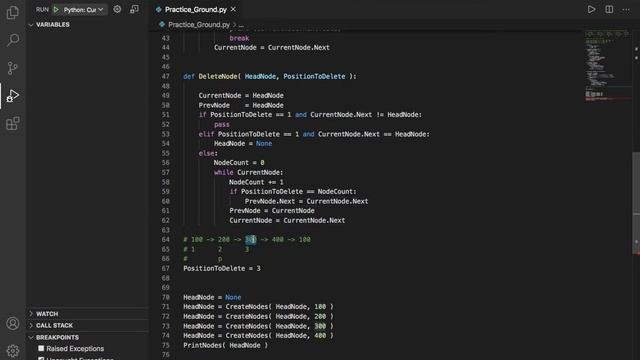
Task: Click Practice_Ground.py in the breadcrumb
Action: click(x=199, y=24)
